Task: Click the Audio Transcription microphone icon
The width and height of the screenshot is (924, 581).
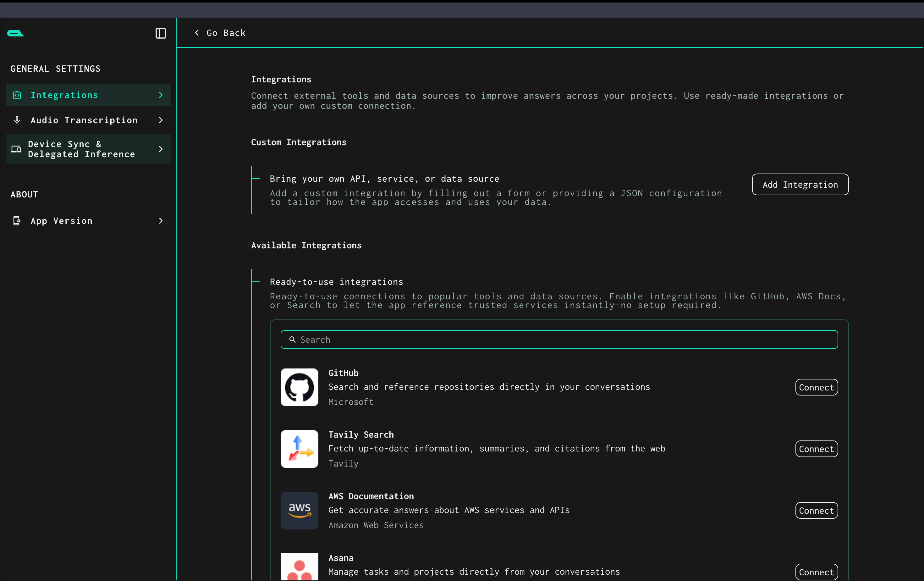Action: click(x=17, y=120)
